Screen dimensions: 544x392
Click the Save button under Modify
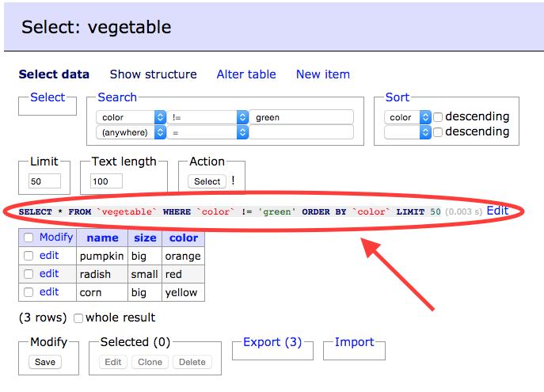pos(45,362)
